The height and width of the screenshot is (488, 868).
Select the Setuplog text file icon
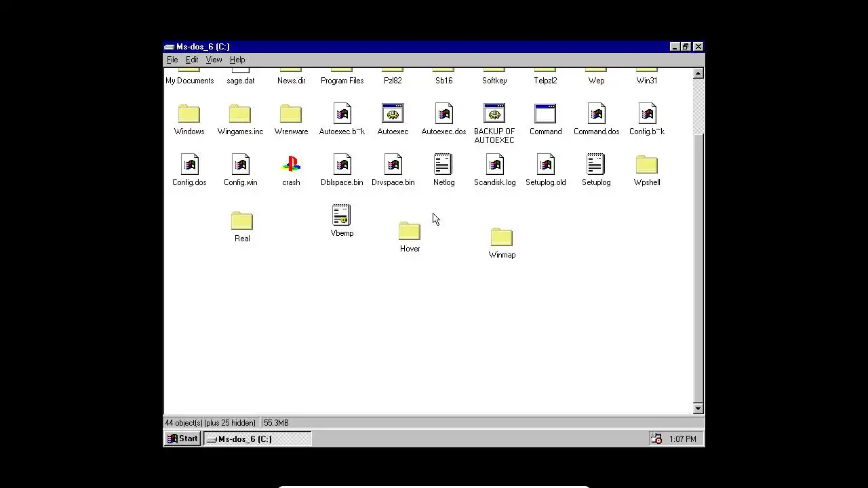pyautogui.click(x=596, y=164)
